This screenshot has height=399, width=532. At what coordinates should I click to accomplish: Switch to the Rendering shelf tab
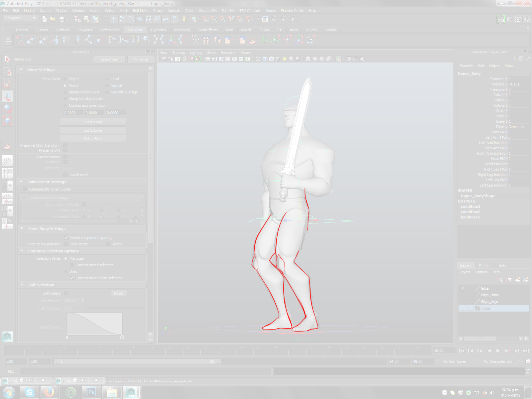(182, 30)
